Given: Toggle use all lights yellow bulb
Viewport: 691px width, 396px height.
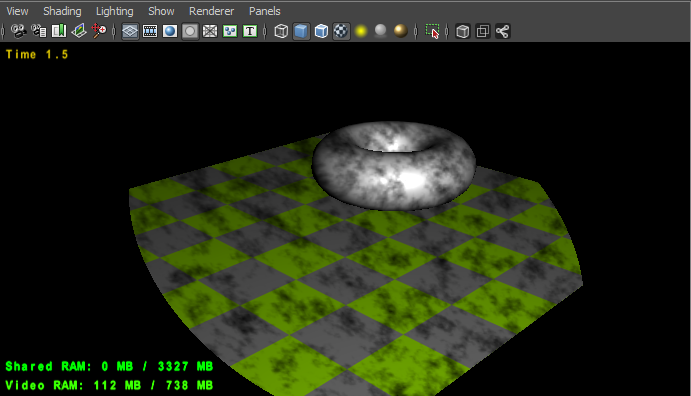Looking at the screenshot, I should pos(361,31).
